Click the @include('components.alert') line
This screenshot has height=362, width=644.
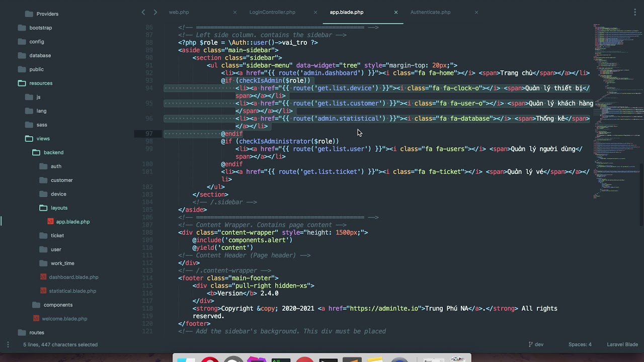pos(242,240)
